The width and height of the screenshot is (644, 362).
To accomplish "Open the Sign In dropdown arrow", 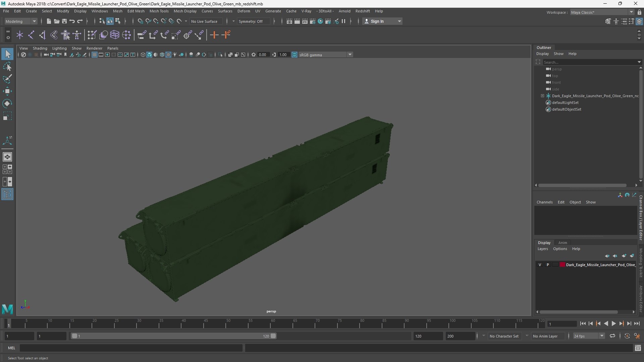I will click(399, 21).
